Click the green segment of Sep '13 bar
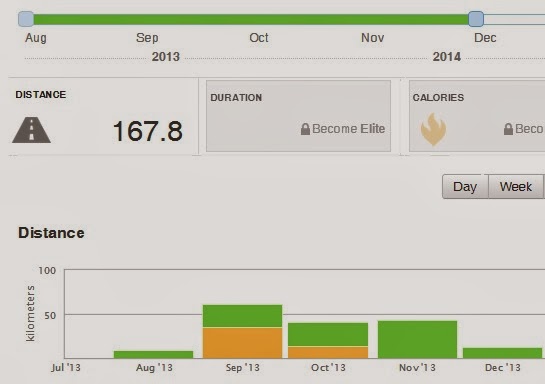The image size is (545, 384). [243, 316]
